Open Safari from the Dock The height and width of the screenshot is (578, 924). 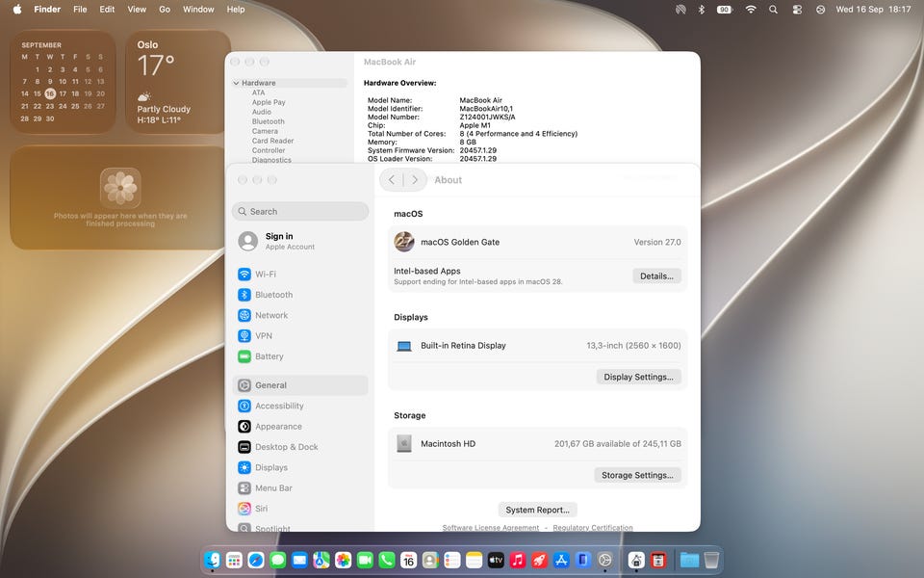coord(256,559)
